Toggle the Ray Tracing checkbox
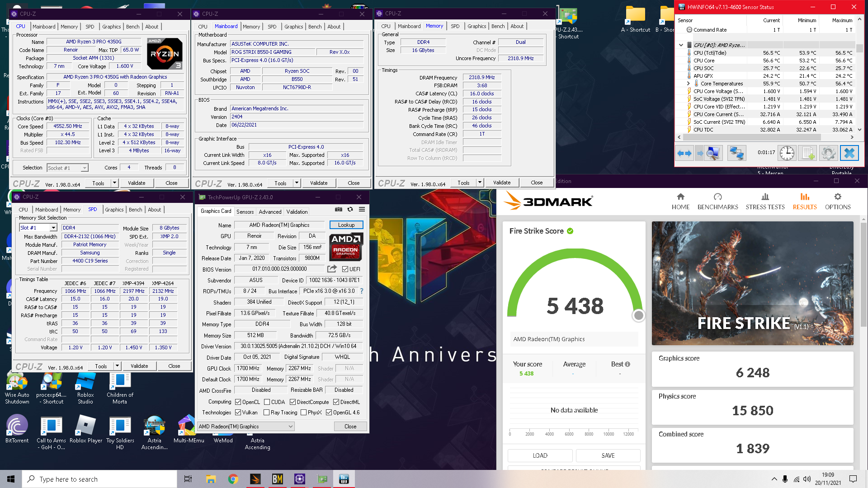The image size is (868, 488). coord(267,413)
